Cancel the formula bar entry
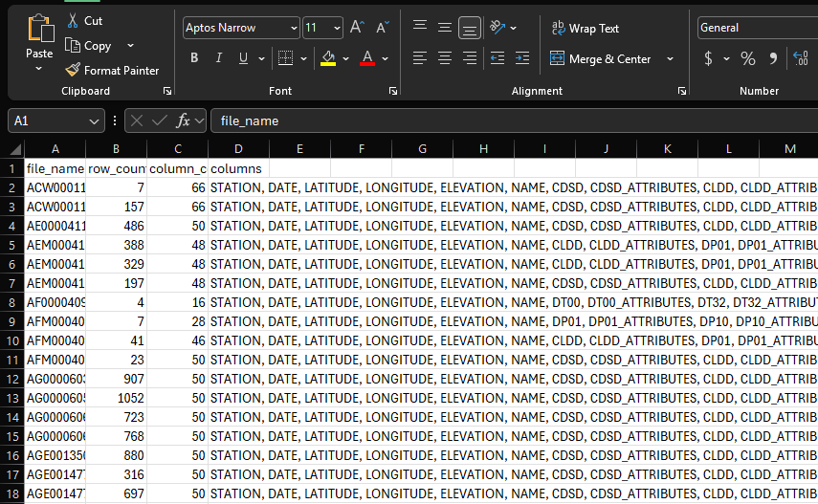The height and width of the screenshot is (504, 818). 137,121
